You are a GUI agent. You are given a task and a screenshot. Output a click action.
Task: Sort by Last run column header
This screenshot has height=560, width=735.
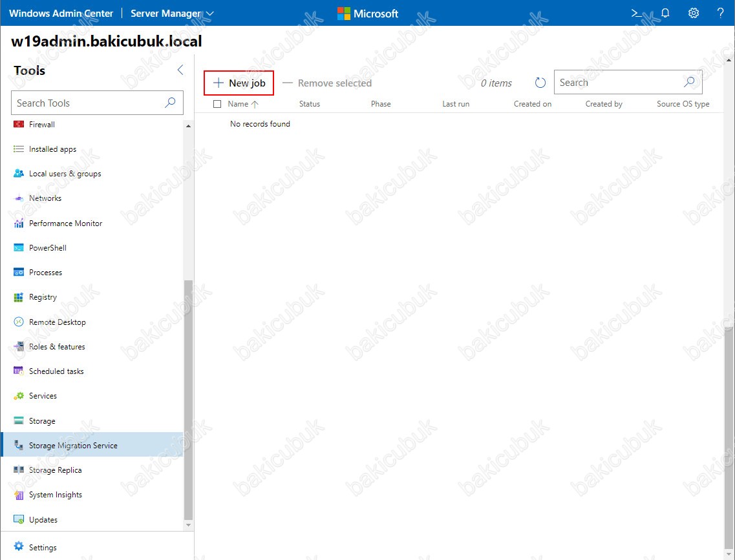pos(456,104)
